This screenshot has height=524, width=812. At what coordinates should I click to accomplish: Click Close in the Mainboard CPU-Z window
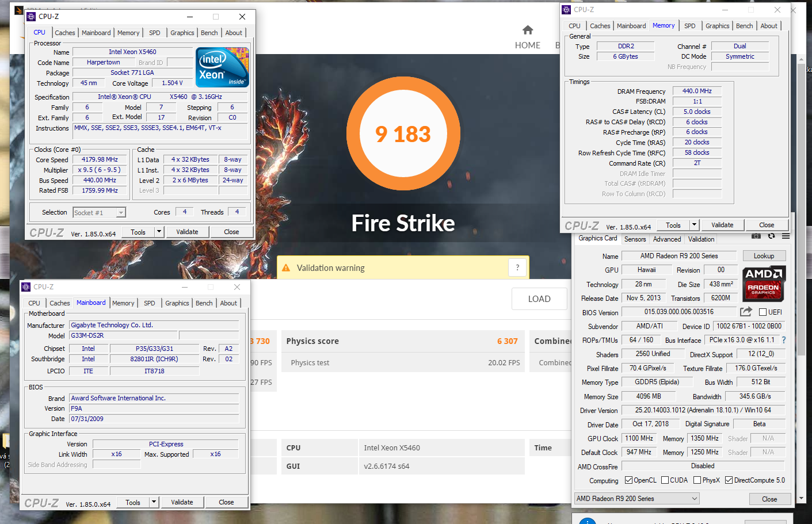226,502
